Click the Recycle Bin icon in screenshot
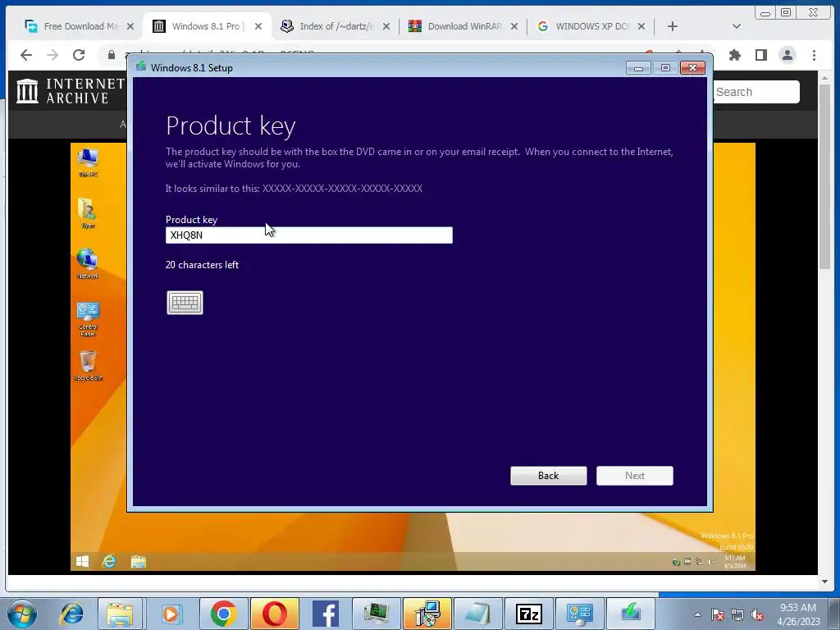 [x=88, y=365]
